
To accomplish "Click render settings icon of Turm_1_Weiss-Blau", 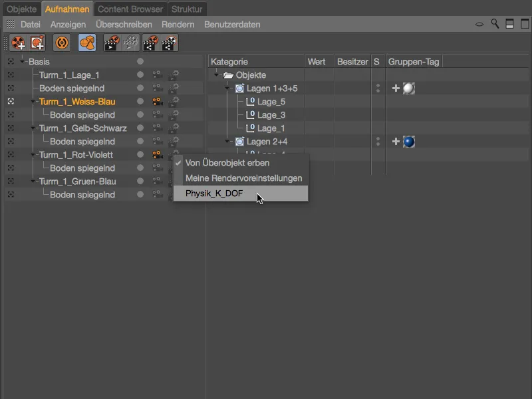I will pos(174,102).
